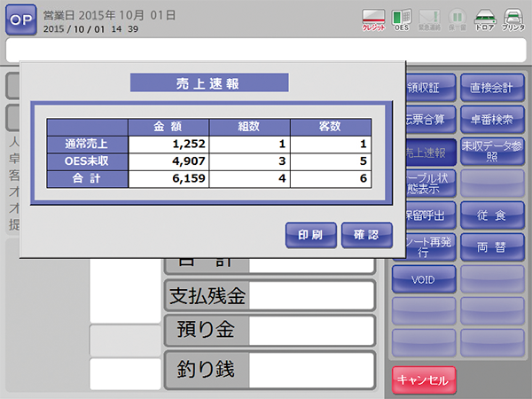The image size is (532, 399).
Task: Click the 組数 column header
Action: click(250, 127)
